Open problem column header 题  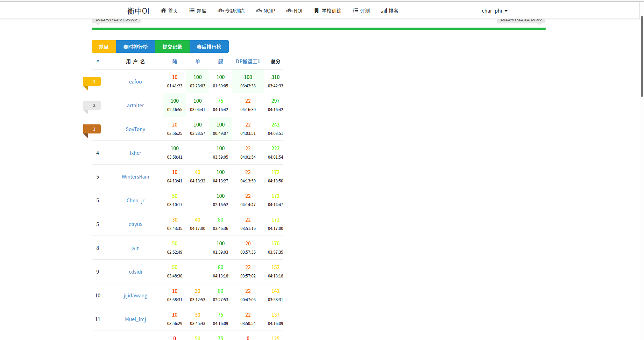tap(220, 62)
